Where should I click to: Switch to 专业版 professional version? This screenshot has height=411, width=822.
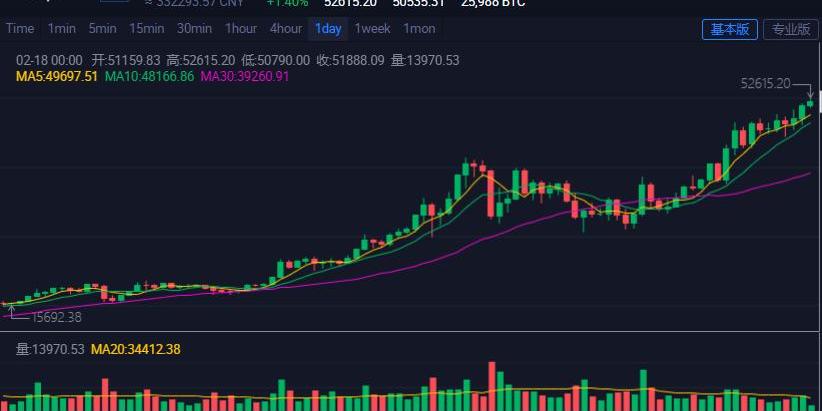click(790, 29)
